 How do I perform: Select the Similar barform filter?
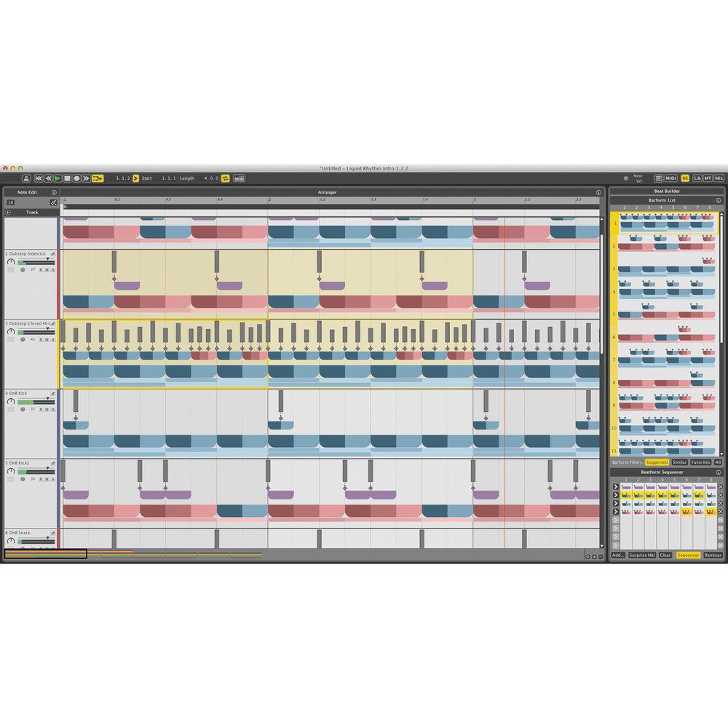click(x=679, y=462)
